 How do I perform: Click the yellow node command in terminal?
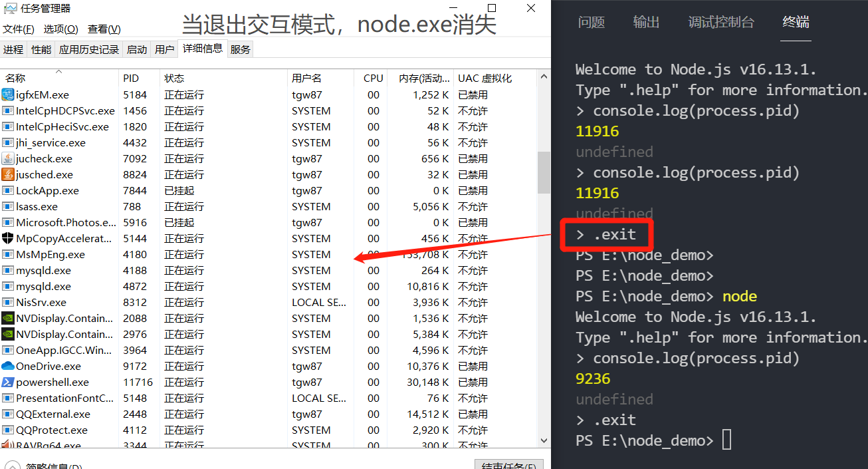[x=740, y=296]
